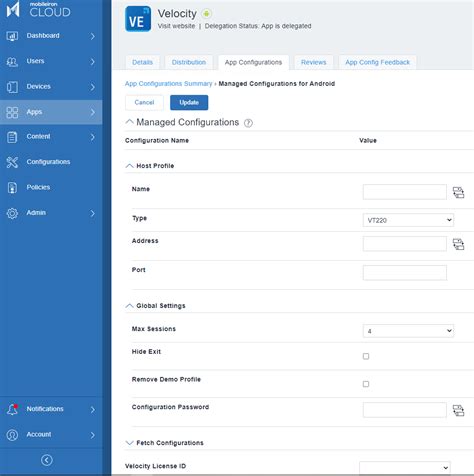Expand the Devices menu chevron
Image resolution: width=474 pixels, height=476 pixels.
pyautogui.click(x=93, y=87)
